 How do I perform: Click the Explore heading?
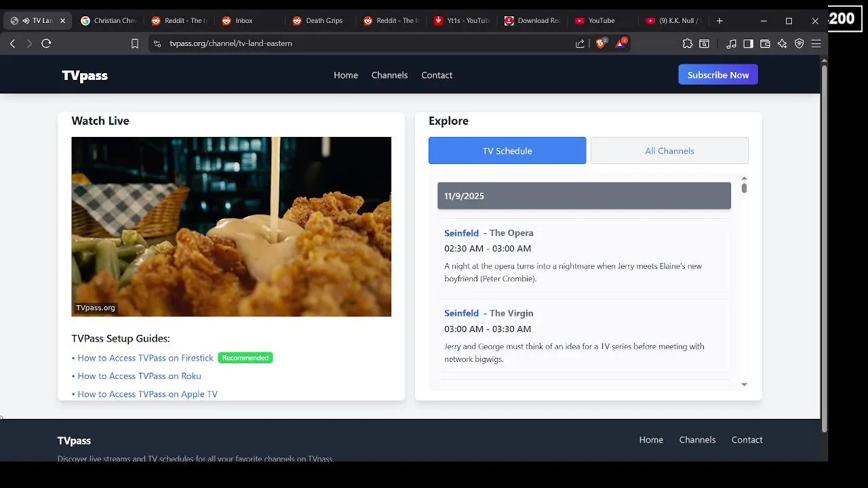[x=448, y=121]
